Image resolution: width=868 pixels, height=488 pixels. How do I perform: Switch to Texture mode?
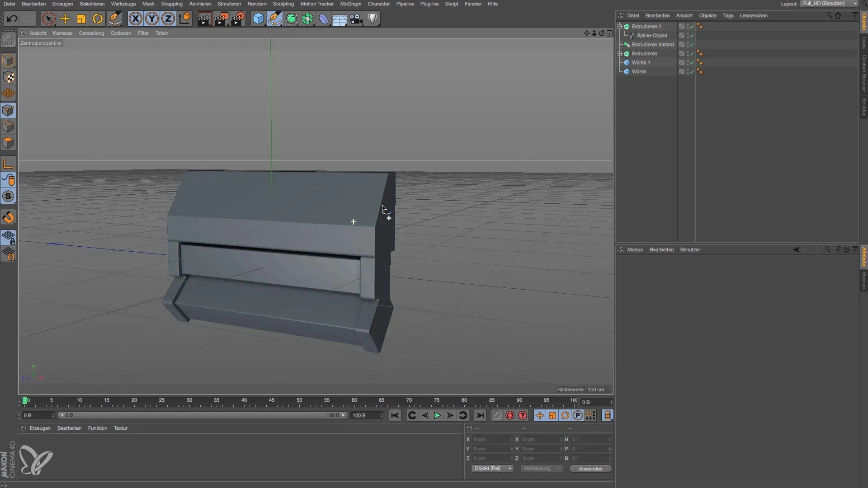[x=8, y=77]
